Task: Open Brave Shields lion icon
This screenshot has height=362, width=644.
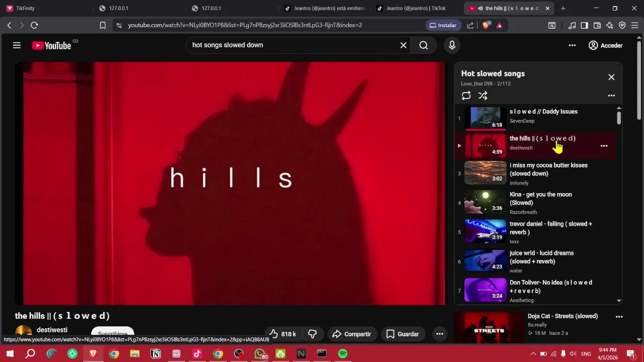Action: click(x=486, y=25)
